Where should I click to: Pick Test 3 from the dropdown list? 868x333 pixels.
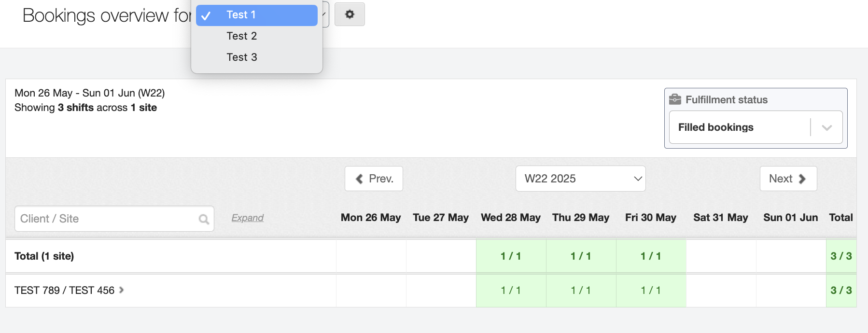pyautogui.click(x=242, y=57)
